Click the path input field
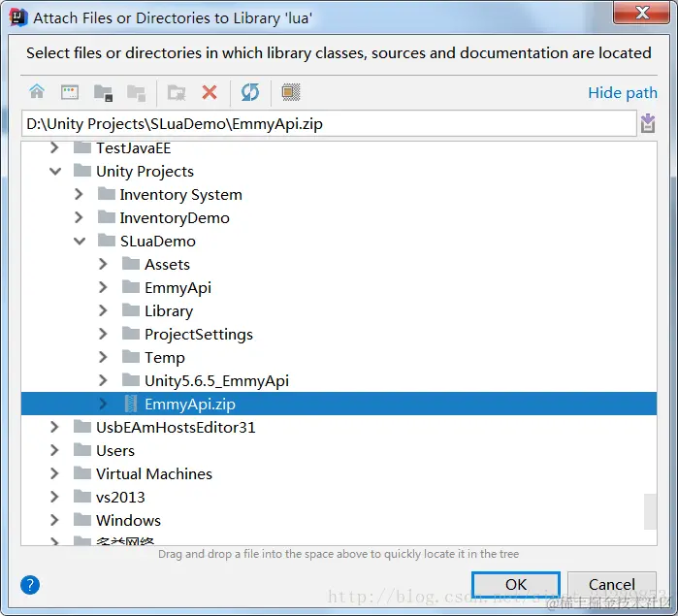The width and height of the screenshot is (678, 616). pyautogui.click(x=329, y=124)
